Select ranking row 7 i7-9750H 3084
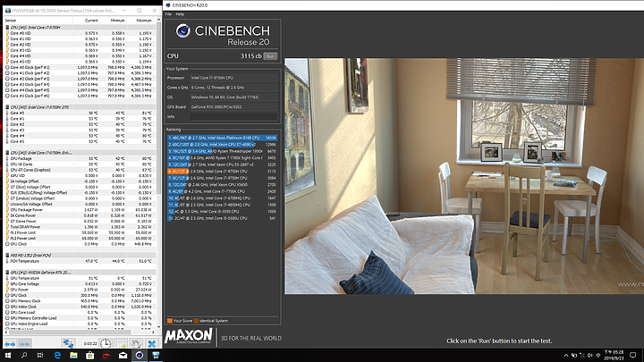Image resolution: width=644 pixels, height=362 pixels. tap(222, 178)
